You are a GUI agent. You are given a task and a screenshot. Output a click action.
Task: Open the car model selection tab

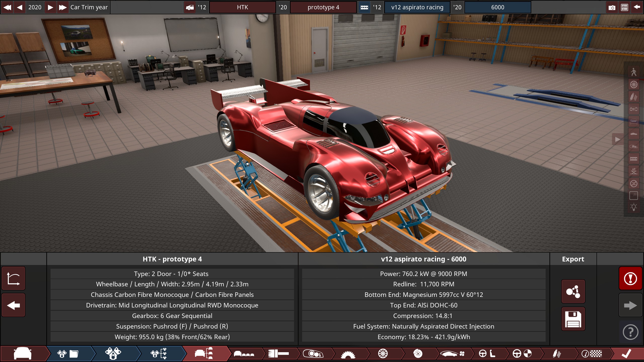click(23, 354)
